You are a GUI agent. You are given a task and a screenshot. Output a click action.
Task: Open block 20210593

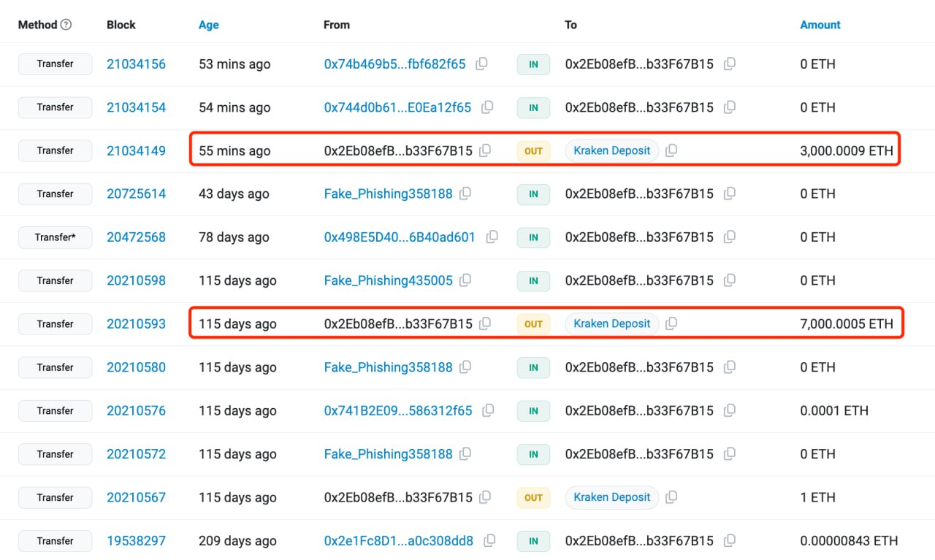tap(137, 324)
